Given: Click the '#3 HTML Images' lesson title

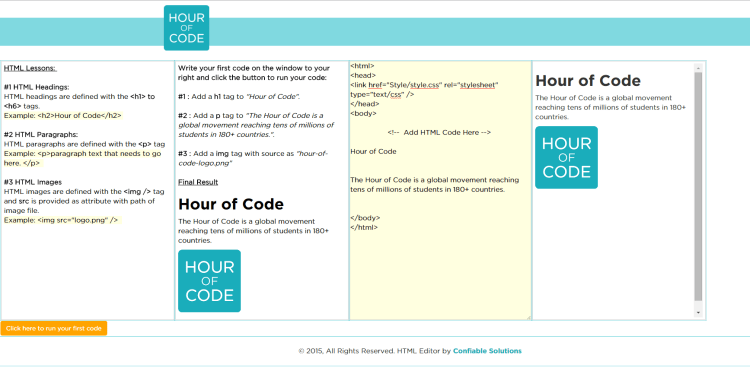Looking at the screenshot, I should (x=33, y=182).
